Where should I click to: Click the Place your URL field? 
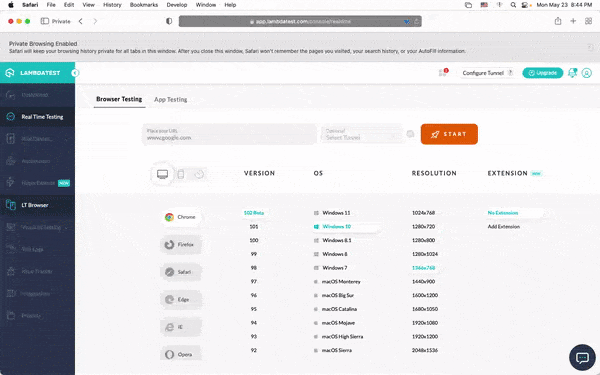click(x=229, y=134)
